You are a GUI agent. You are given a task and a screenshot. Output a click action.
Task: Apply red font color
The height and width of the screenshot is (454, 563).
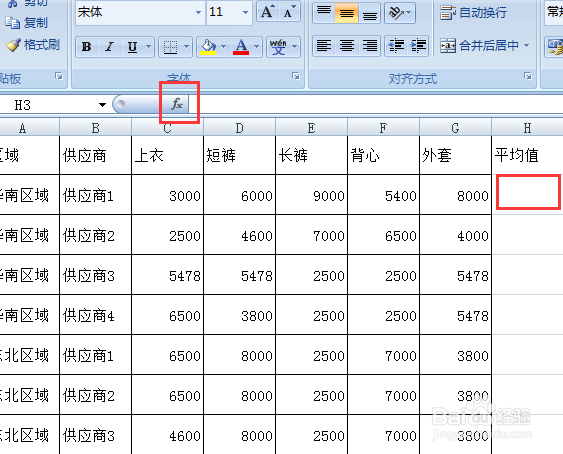(241, 47)
